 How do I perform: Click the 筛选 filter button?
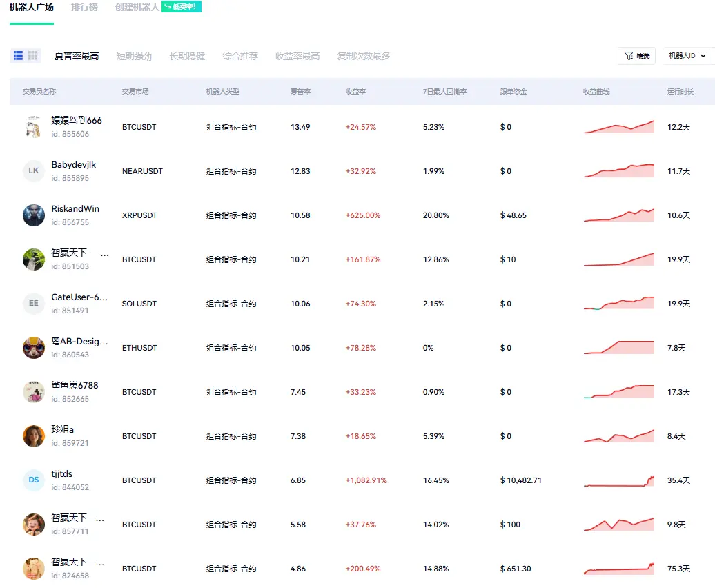pos(636,56)
